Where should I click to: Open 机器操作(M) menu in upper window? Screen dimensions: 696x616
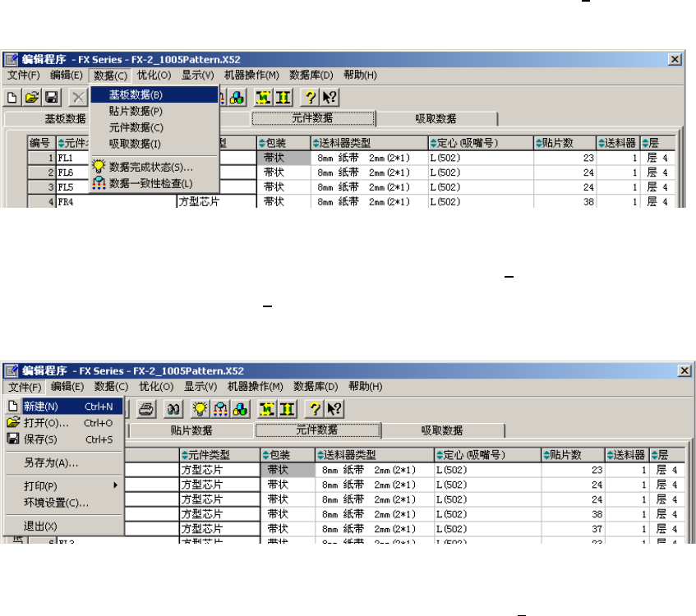pyautogui.click(x=251, y=75)
